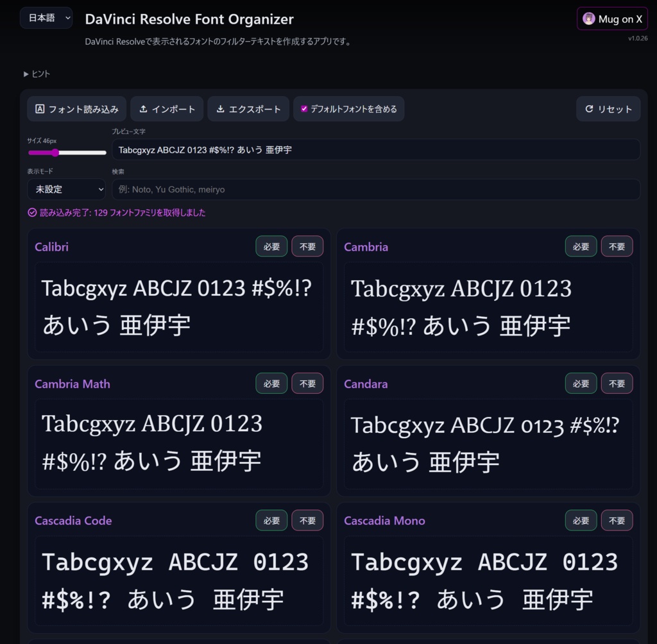Click the Candara preview text sample
Viewport: 657px width, 644px height.
[488, 444]
